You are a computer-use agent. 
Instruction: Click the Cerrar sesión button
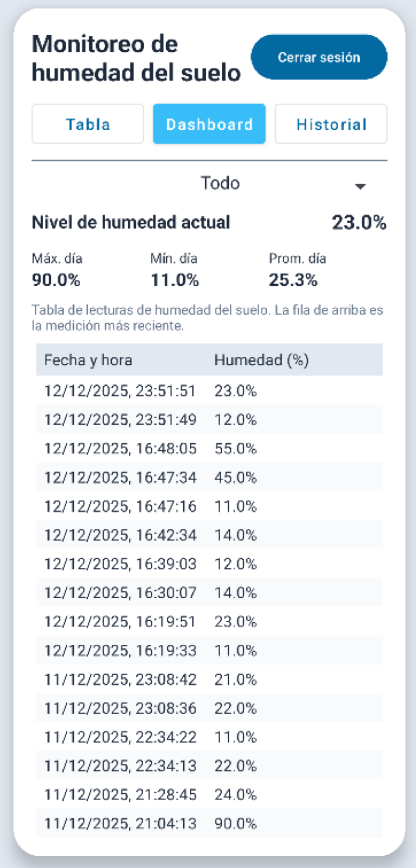click(x=319, y=57)
